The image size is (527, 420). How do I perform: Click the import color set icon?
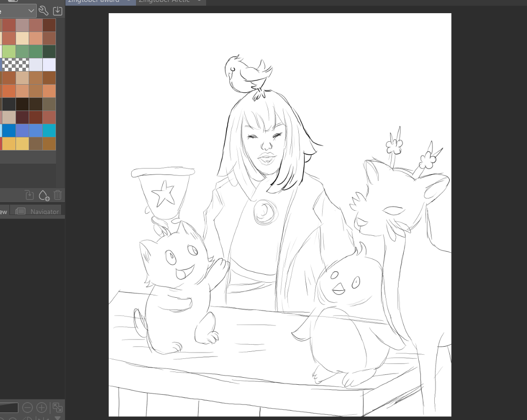point(57,11)
